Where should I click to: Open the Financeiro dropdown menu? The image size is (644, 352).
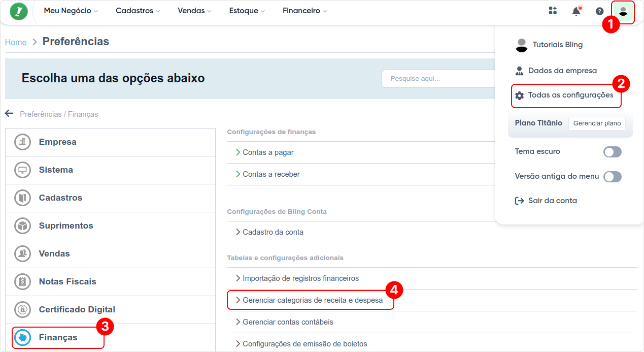click(304, 11)
